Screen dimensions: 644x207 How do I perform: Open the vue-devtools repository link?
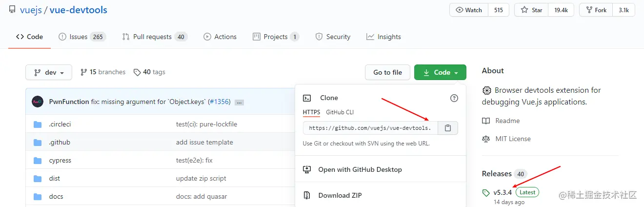pyautogui.click(x=79, y=10)
